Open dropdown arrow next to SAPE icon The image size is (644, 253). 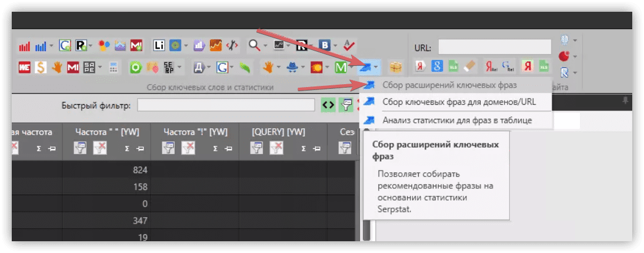click(x=100, y=67)
